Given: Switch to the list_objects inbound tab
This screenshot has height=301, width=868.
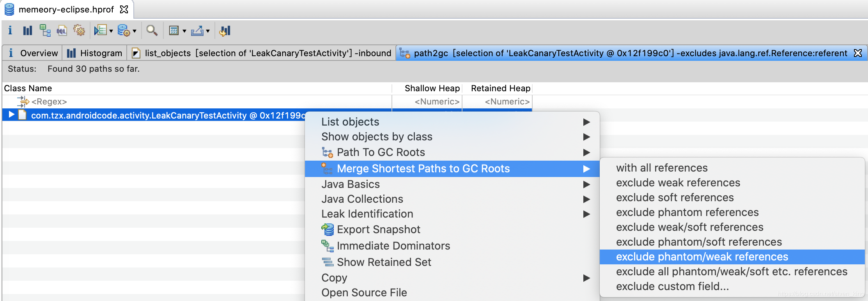Looking at the screenshot, I should pyautogui.click(x=262, y=53).
